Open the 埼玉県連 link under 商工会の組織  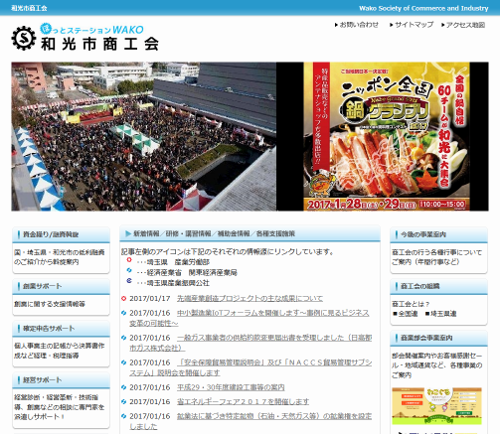(441, 314)
